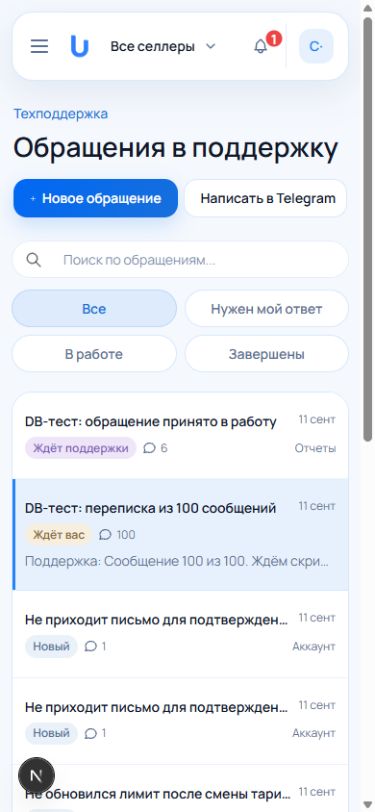Viewport: 375px width, 812px height.
Task: Click the vertical page scrollbar thumb
Action: (367, 228)
